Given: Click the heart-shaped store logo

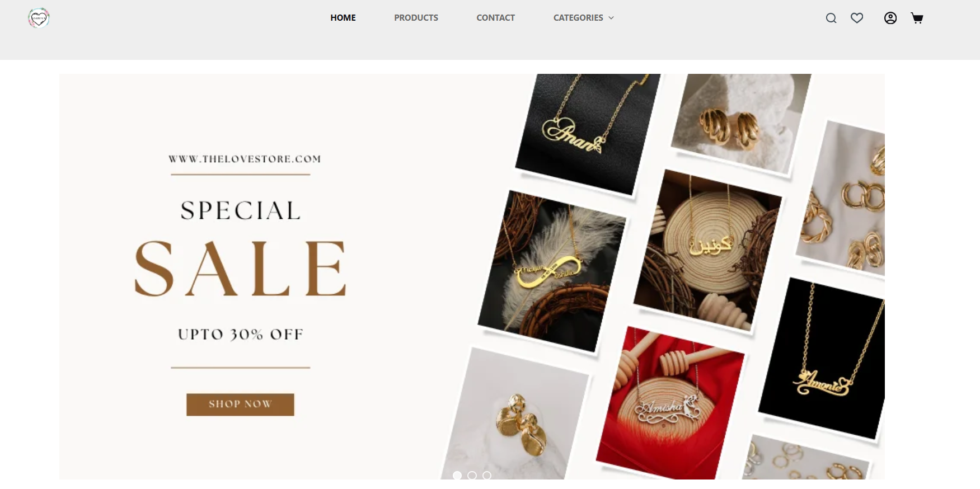Looking at the screenshot, I should [x=39, y=18].
